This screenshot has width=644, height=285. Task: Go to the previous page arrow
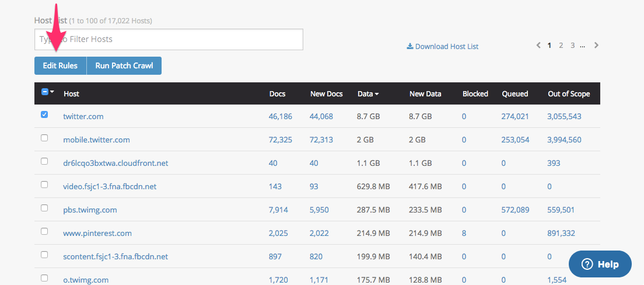click(538, 46)
